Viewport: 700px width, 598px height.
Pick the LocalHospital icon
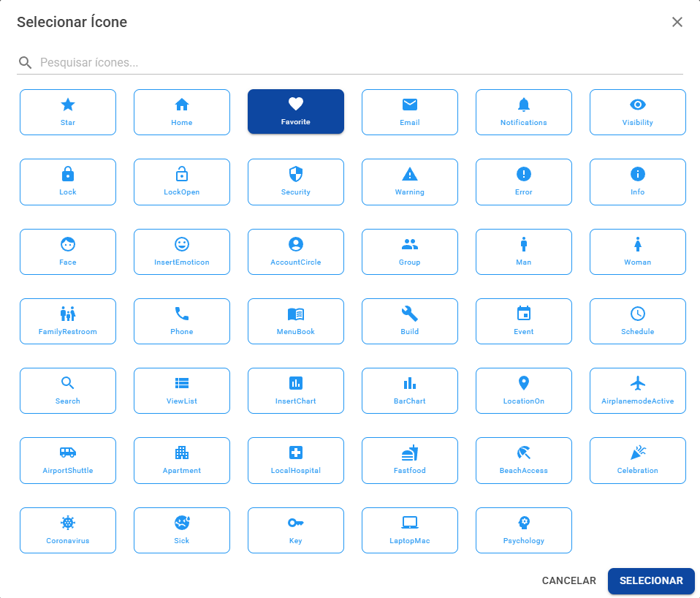click(295, 461)
